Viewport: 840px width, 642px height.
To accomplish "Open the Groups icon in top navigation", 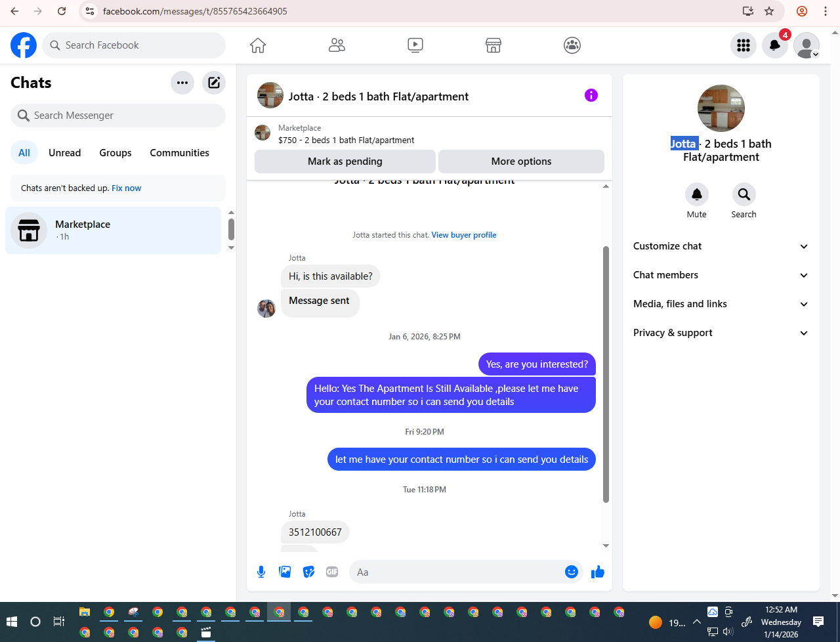I will tap(572, 45).
